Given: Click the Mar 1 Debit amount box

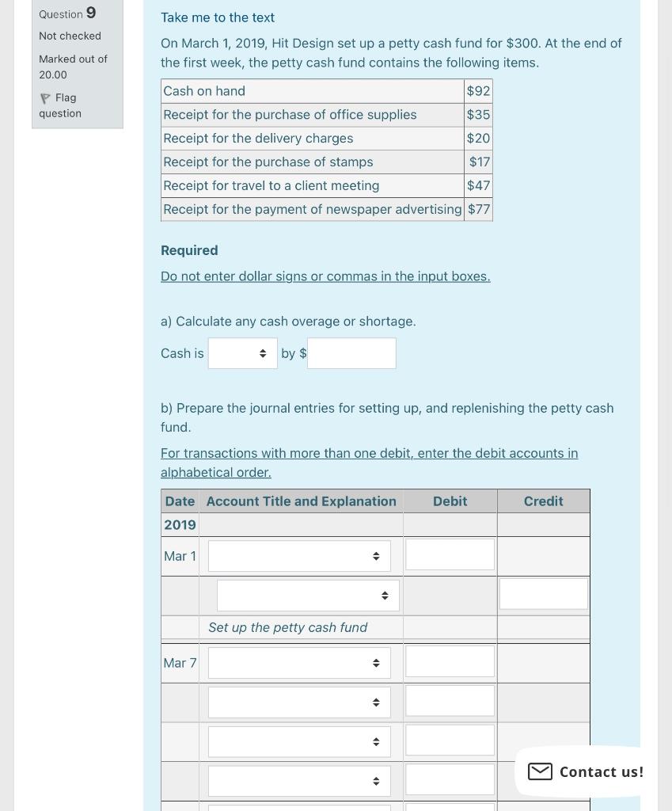Looking at the screenshot, I should point(449,556).
